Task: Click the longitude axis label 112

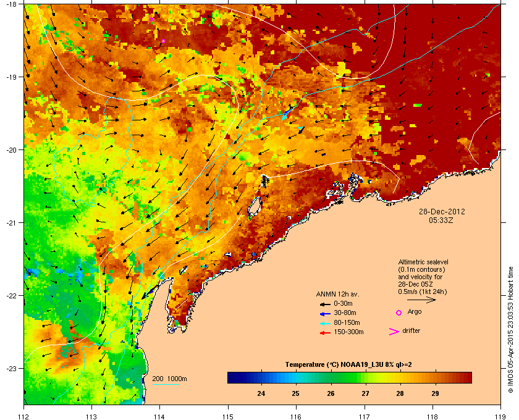Action: tap(24, 416)
